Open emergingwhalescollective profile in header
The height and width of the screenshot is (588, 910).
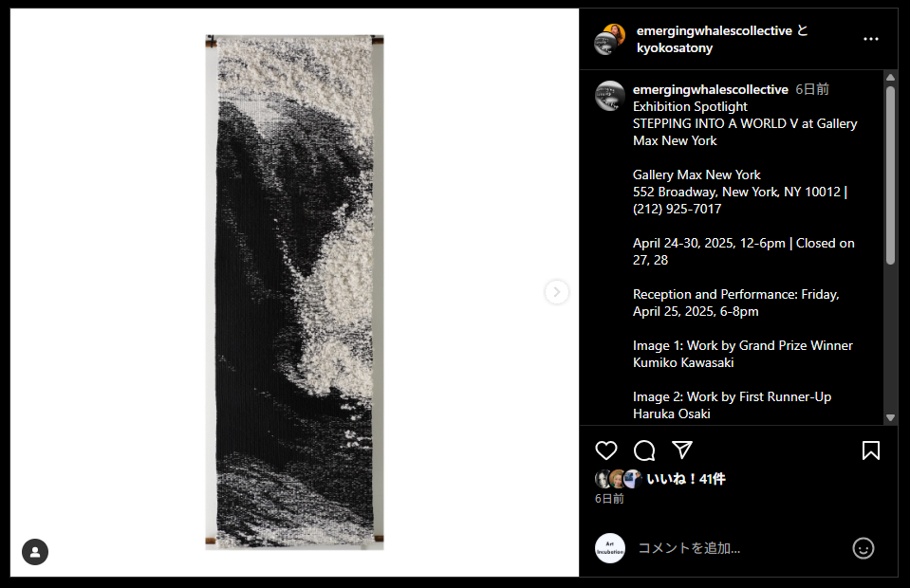714,30
